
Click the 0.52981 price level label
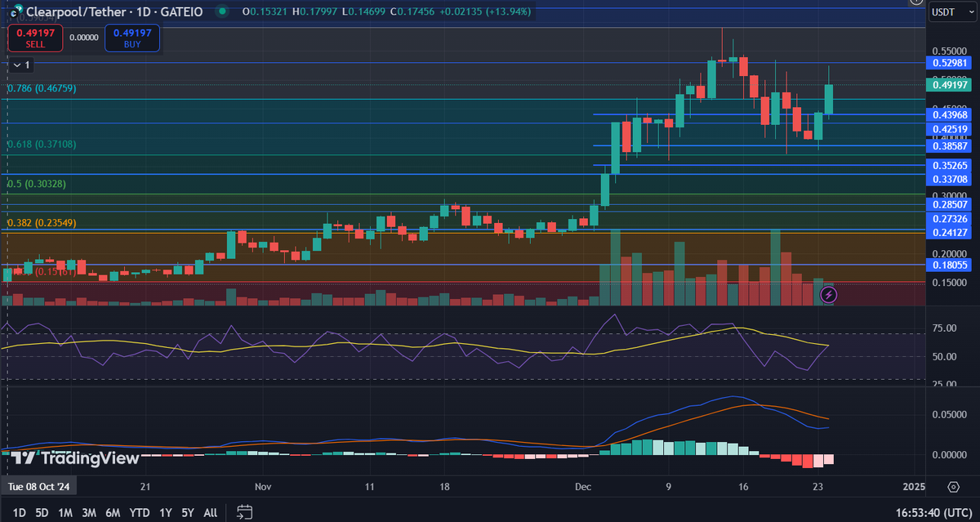click(950, 63)
